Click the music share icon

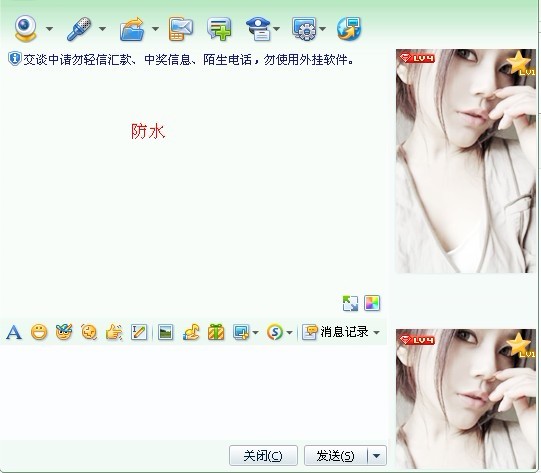(x=191, y=333)
